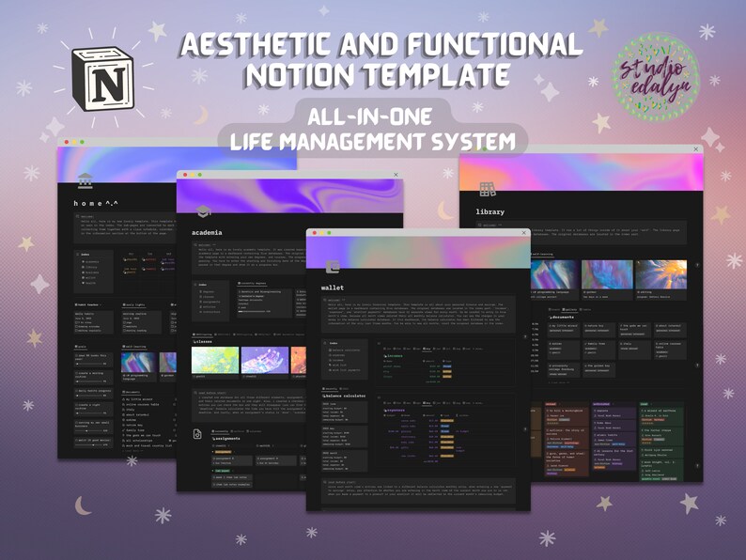The width and height of the screenshot is (746, 560).
Task: Open the 'documents' heading in library window
Action: click(562, 317)
